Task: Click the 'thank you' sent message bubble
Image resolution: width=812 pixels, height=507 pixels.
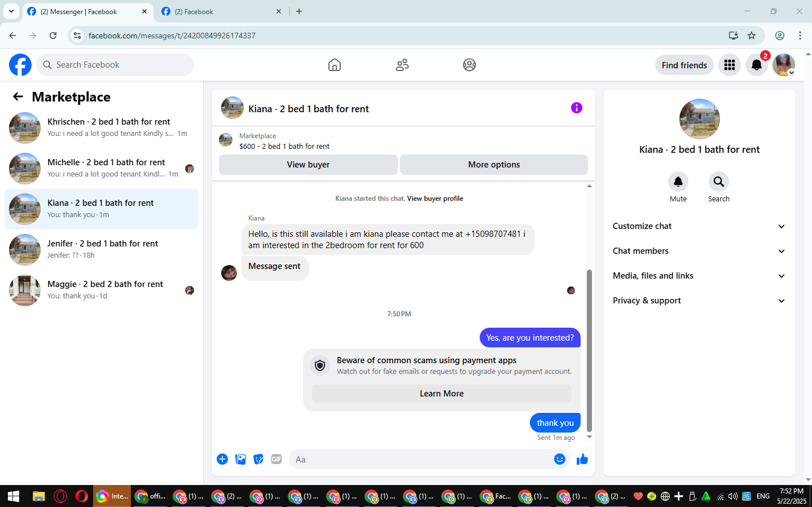Action: 555,423
